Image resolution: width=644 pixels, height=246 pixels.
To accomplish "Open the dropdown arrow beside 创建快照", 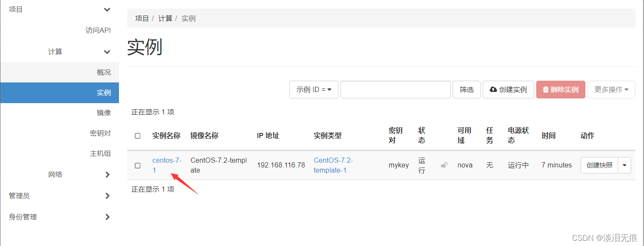I will click(x=625, y=165).
